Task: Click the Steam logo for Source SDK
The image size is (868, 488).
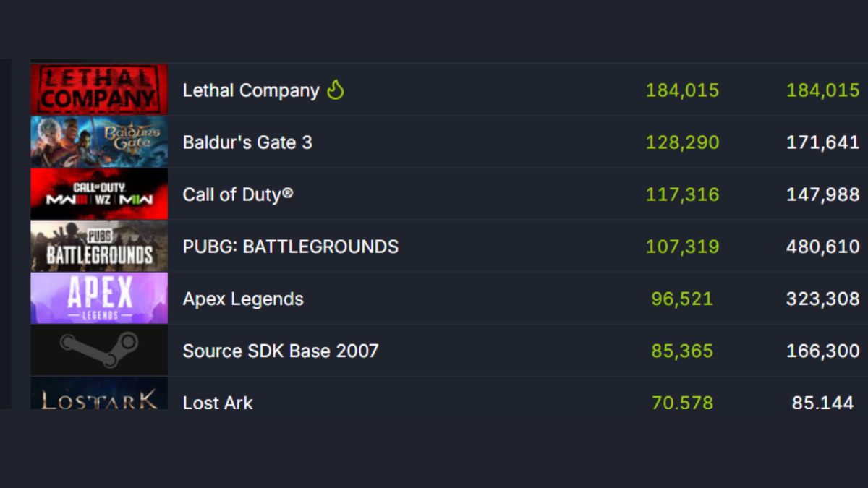Action: (99, 350)
